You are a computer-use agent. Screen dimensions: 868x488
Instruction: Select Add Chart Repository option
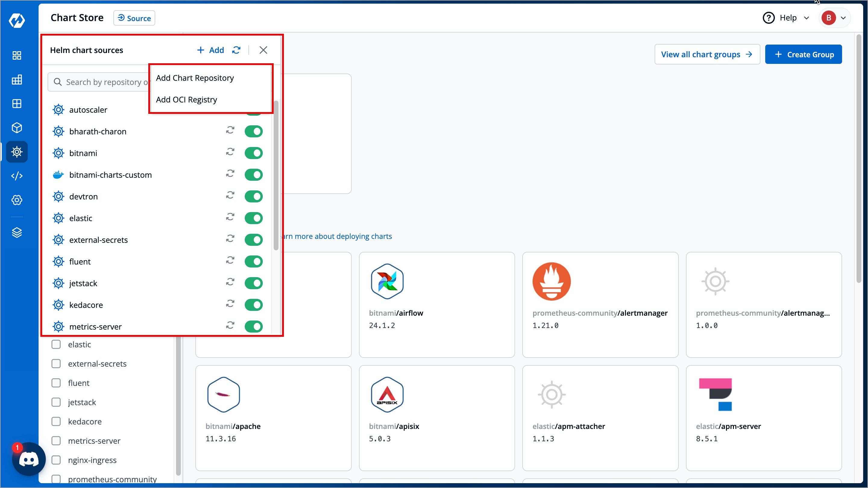[x=195, y=78]
